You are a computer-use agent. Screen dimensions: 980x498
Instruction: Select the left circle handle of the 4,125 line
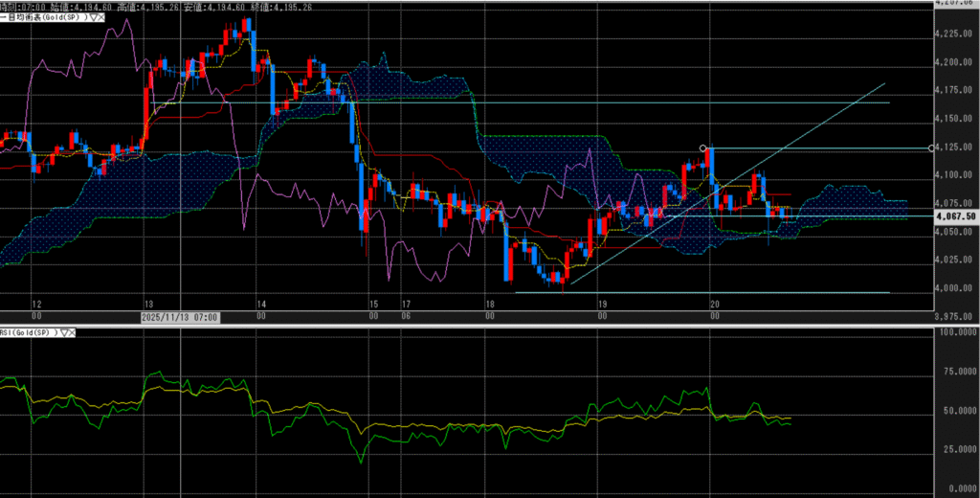(x=704, y=148)
